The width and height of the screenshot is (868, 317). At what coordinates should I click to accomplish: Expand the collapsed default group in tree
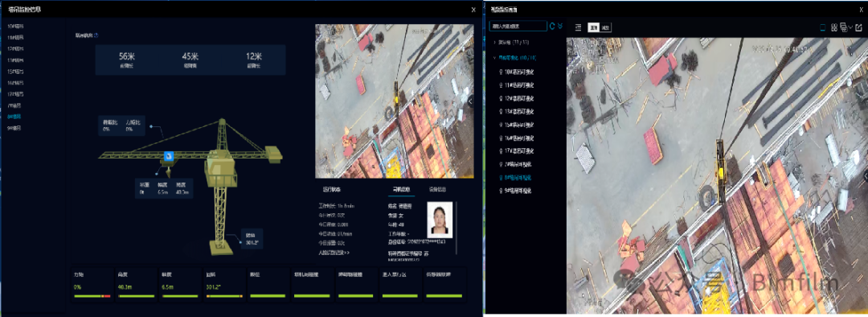pyautogui.click(x=493, y=42)
